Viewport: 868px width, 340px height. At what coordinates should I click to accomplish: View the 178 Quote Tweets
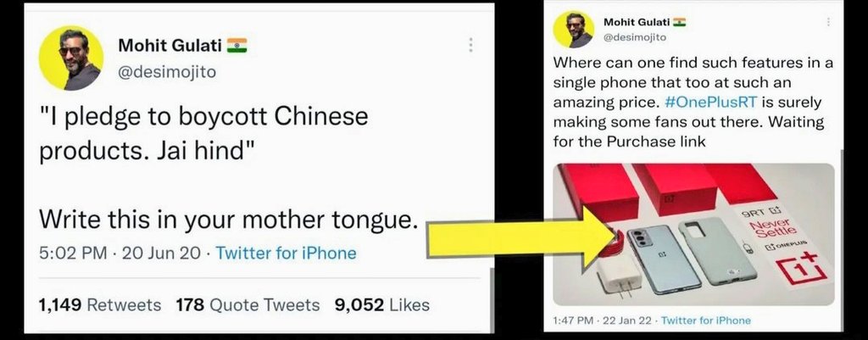point(248,304)
